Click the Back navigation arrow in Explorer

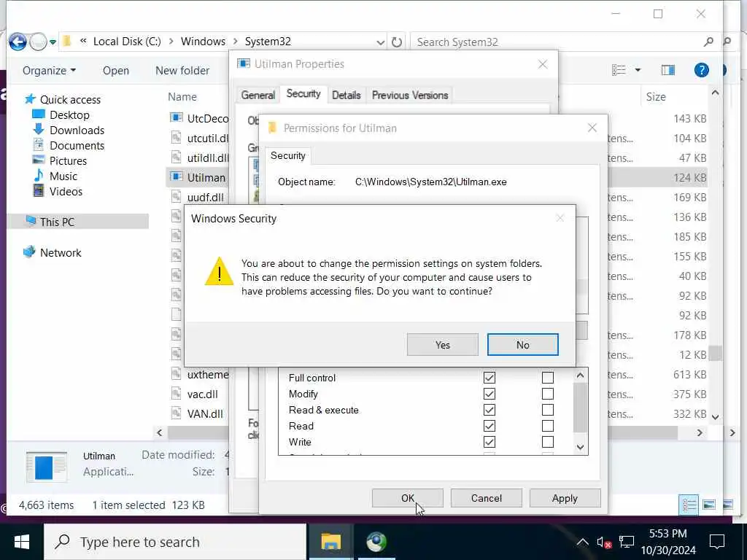click(x=18, y=42)
